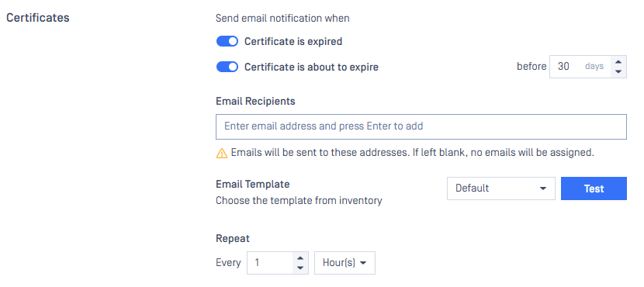Click the Certificate is about to expire label

(311, 67)
